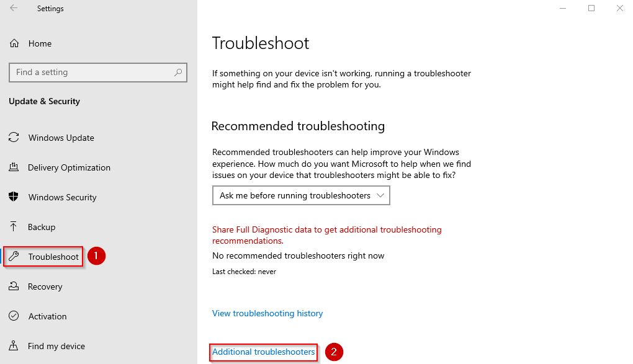Select the Windows Security shield icon
The width and height of the screenshot is (633, 364).
coord(14,197)
